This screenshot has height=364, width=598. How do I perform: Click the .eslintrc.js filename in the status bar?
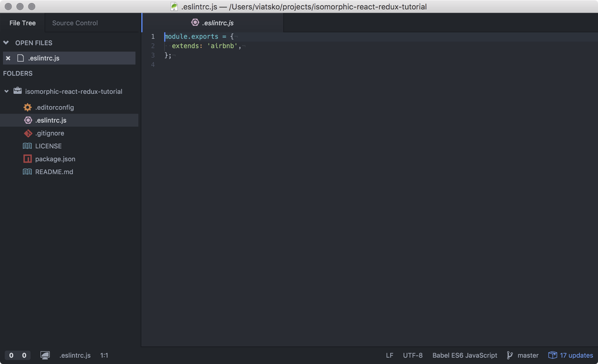click(75, 355)
